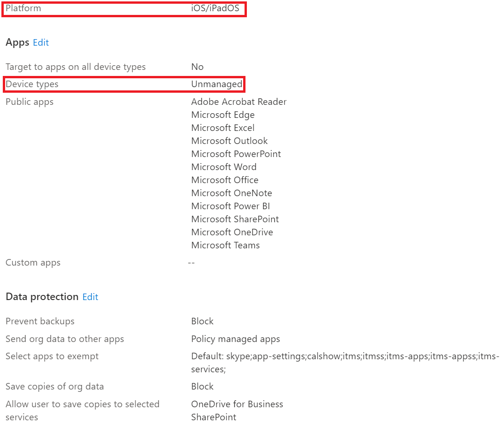This screenshot has width=504, height=424.
Task: Click Microsoft Teams in the app list
Action: tap(225, 245)
